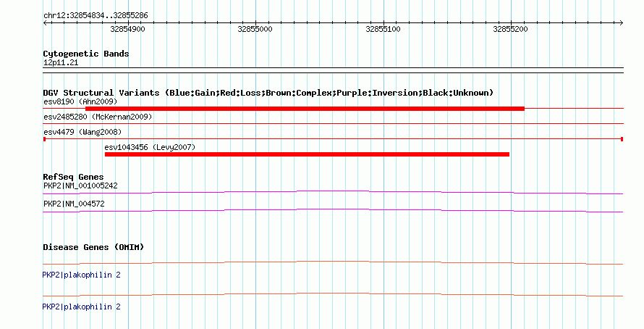Open the PKP2|NM_001005242 transcript label
This screenshot has width=644, height=329.
(x=80, y=186)
